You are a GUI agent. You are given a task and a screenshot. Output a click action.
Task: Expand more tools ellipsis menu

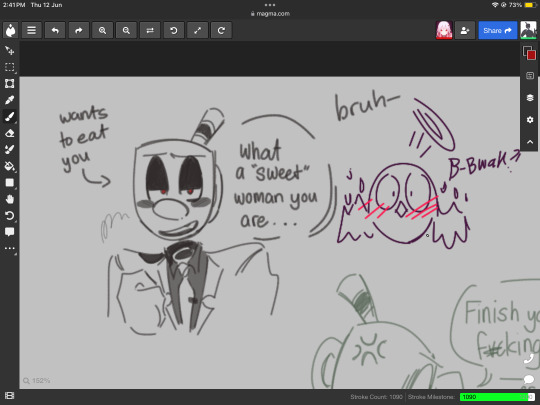pyautogui.click(x=10, y=248)
